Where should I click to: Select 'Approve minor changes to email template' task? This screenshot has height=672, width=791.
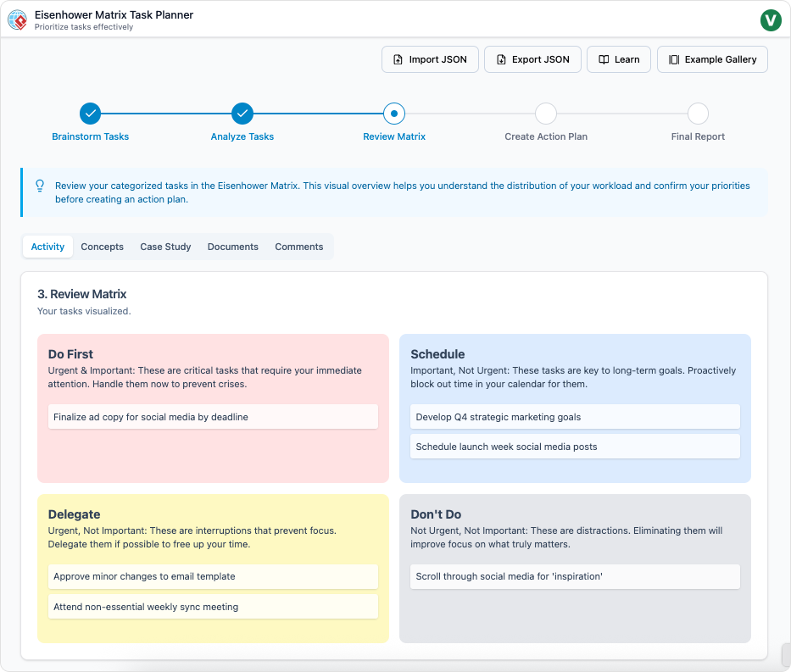tap(213, 576)
